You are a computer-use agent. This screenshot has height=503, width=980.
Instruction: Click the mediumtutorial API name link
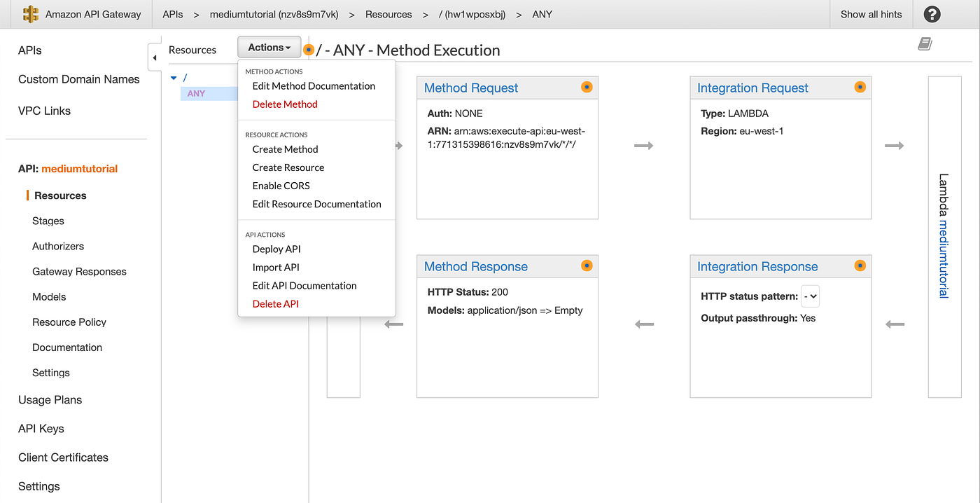(80, 168)
